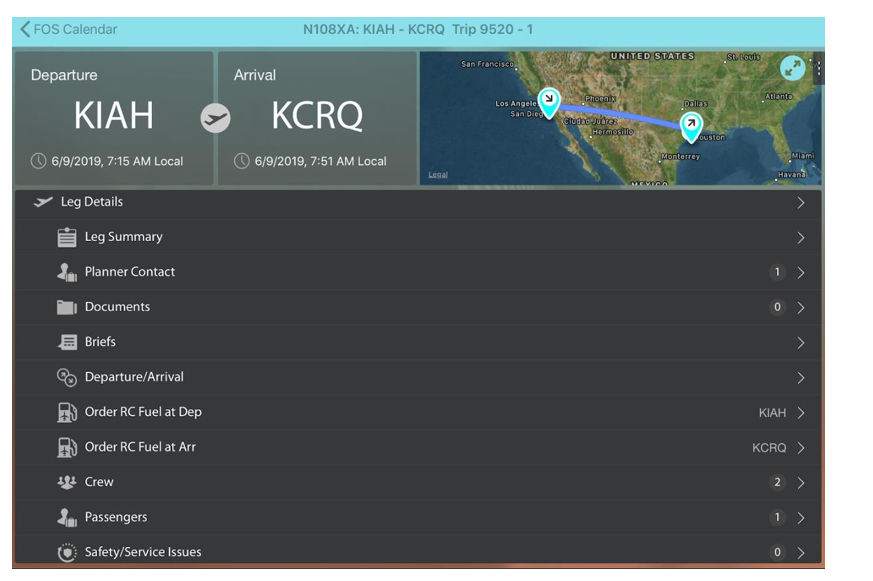Image resolution: width=873 pixels, height=581 pixels.
Task: Click the Briefs icon
Action: click(x=67, y=342)
